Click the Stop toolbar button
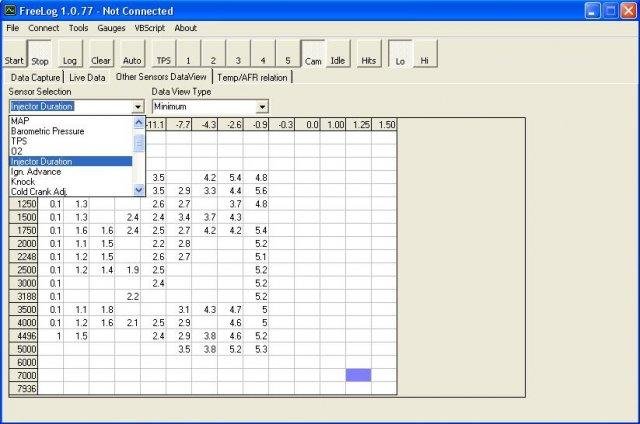Screen dimensions: 640x424 pyautogui.click(x=40, y=53)
